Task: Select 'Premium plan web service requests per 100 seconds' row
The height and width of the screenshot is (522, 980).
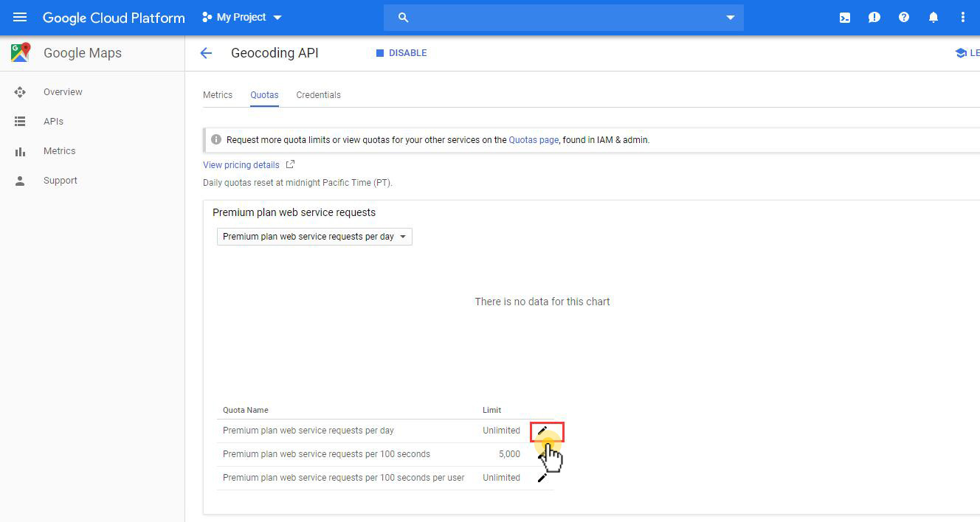Action: (x=385, y=454)
